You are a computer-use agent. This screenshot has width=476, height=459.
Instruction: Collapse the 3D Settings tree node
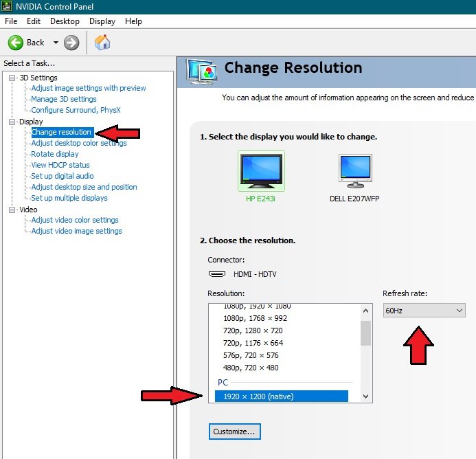pos(12,78)
